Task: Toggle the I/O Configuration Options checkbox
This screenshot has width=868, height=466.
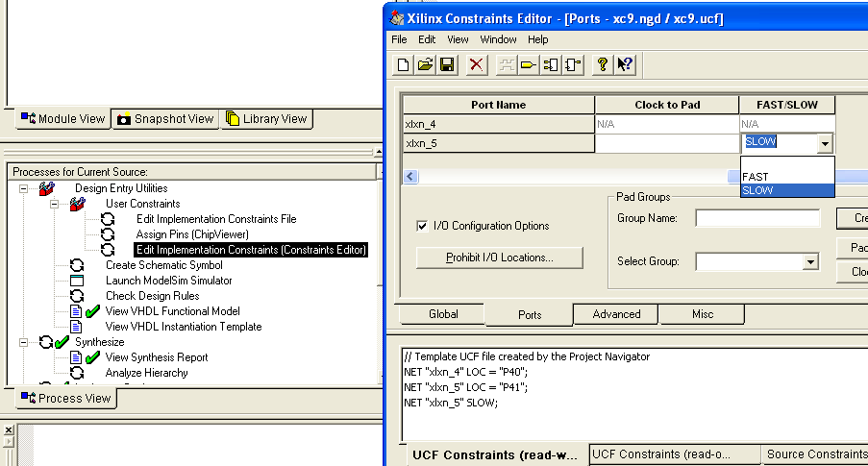Action: [422, 226]
